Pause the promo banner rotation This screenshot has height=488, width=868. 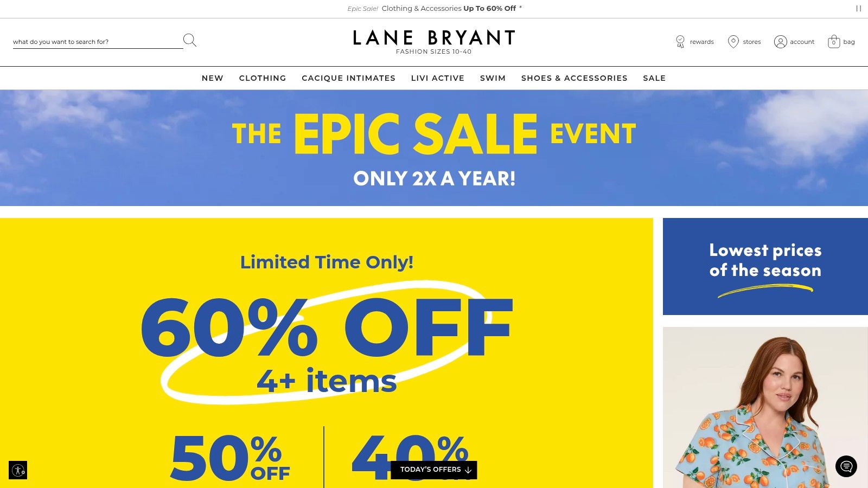(x=859, y=9)
